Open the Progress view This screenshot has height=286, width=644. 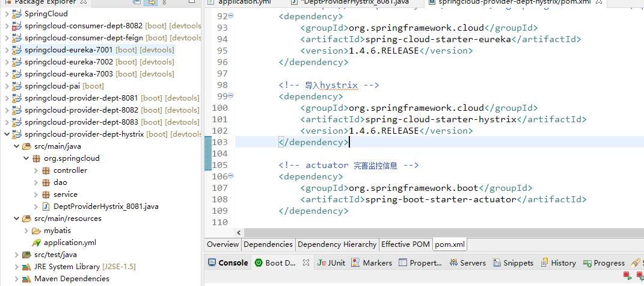point(604,263)
